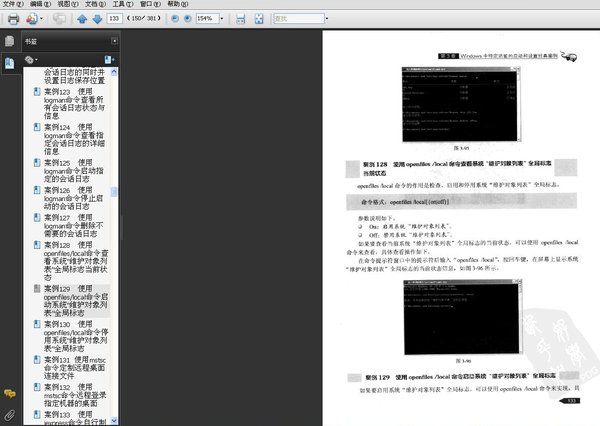Toggle the Bookmarks panel icon
Image resolution: width=600 pixels, height=426 pixels.
point(10,63)
